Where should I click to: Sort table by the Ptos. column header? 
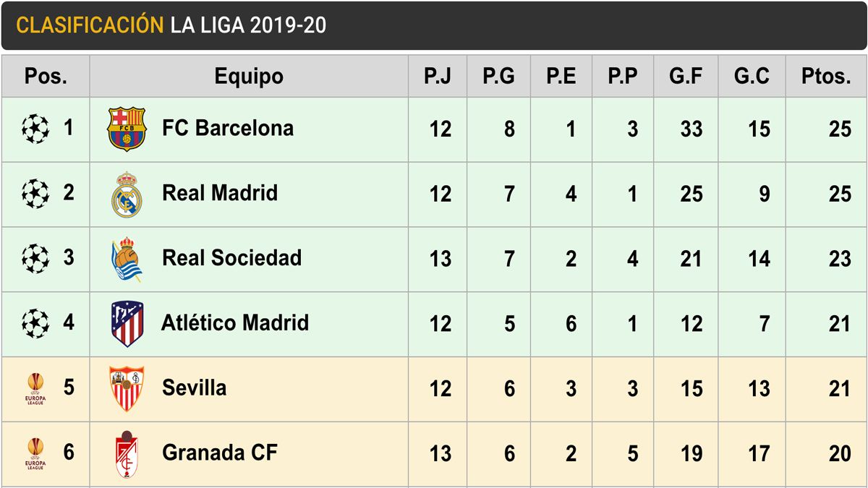coord(826,77)
